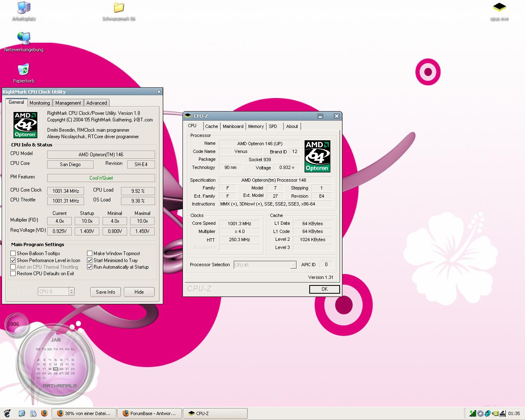Click the AMD 64 Opteron logo in CPU-Z

click(317, 156)
